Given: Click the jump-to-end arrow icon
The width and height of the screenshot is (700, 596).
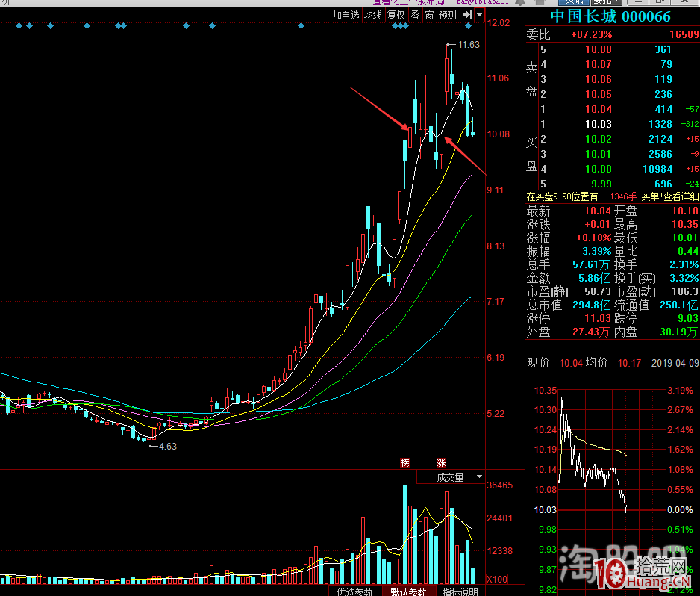Looking at the screenshot, I should click(x=467, y=15).
